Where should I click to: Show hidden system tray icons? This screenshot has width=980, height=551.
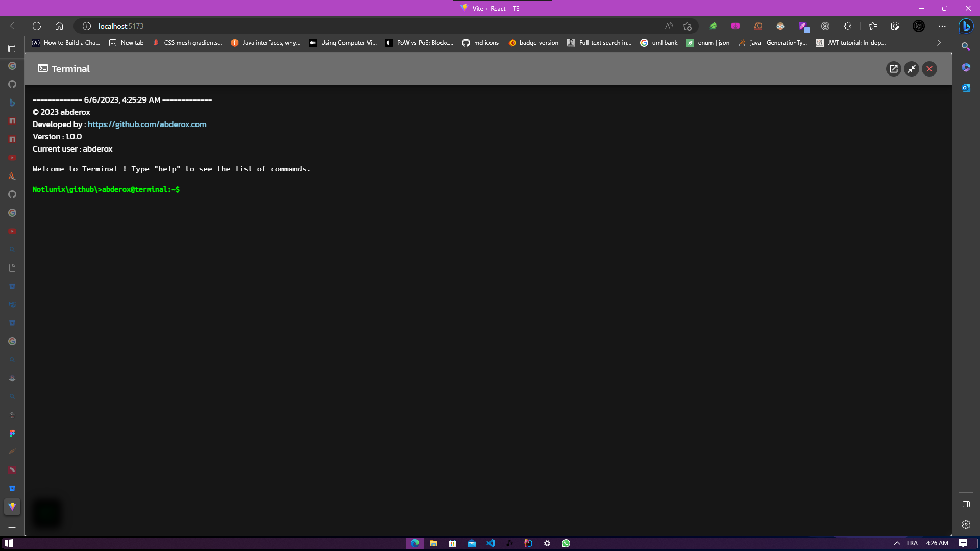[x=897, y=543]
